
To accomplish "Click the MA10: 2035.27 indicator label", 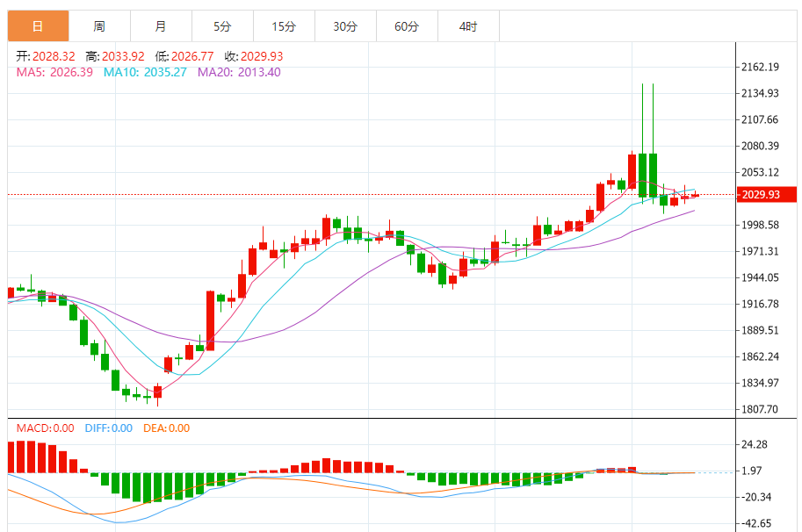I will [145, 72].
